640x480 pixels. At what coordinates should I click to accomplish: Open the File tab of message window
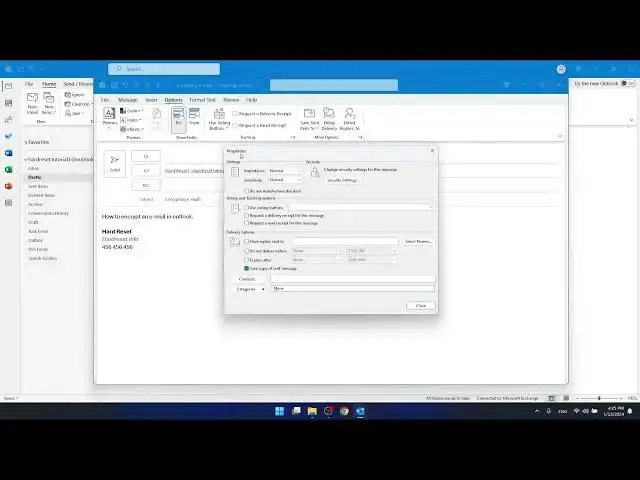[105, 100]
